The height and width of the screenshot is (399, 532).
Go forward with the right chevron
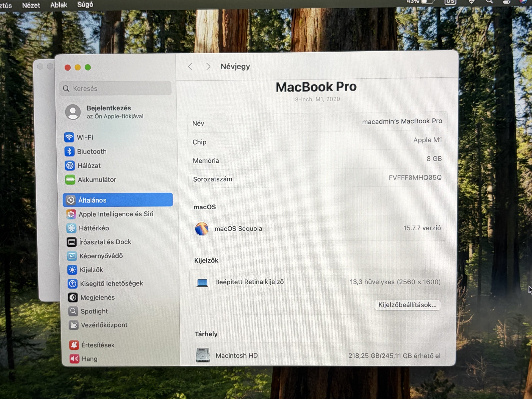point(208,66)
